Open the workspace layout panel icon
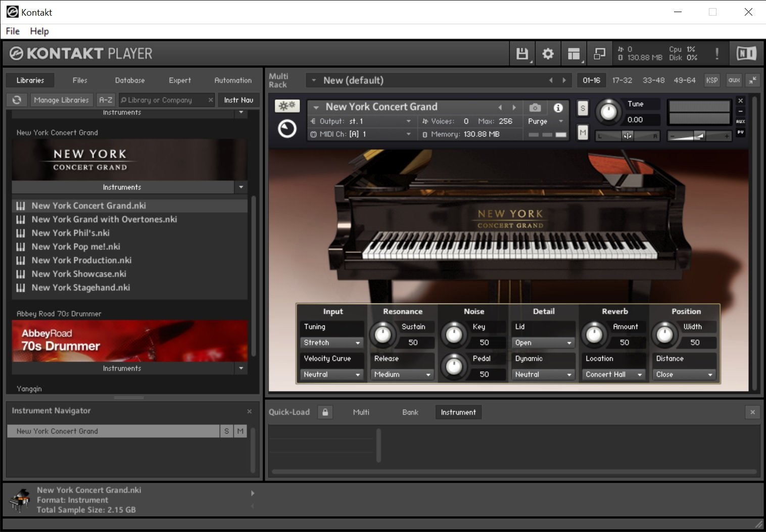766x532 pixels. coord(573,54)
